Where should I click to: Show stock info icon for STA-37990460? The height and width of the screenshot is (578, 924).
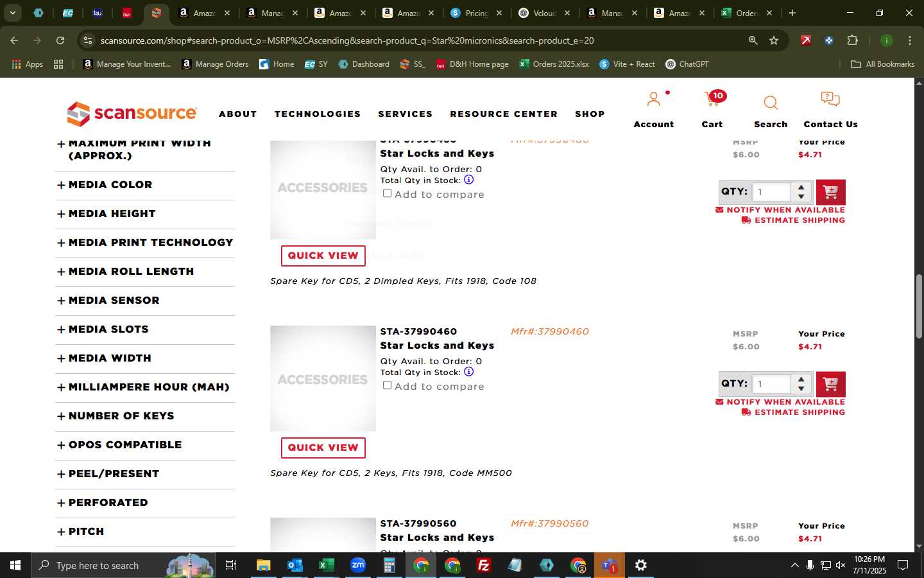[468, 372]
